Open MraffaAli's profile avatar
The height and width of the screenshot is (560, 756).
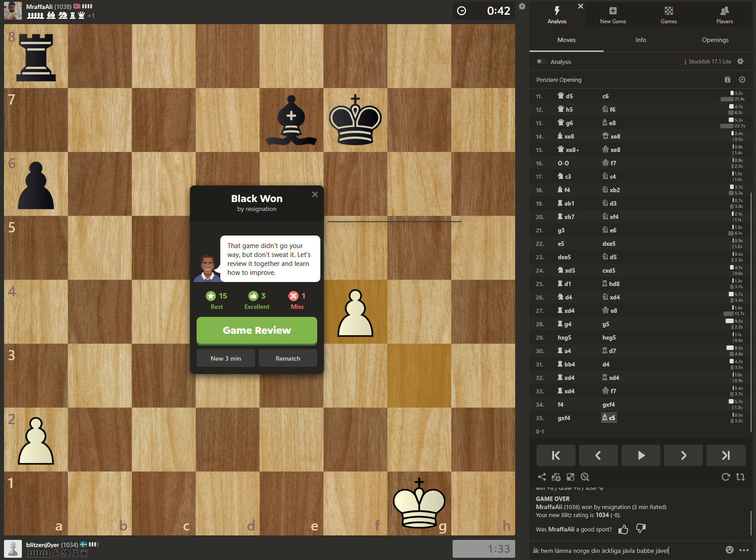(13, 11)
